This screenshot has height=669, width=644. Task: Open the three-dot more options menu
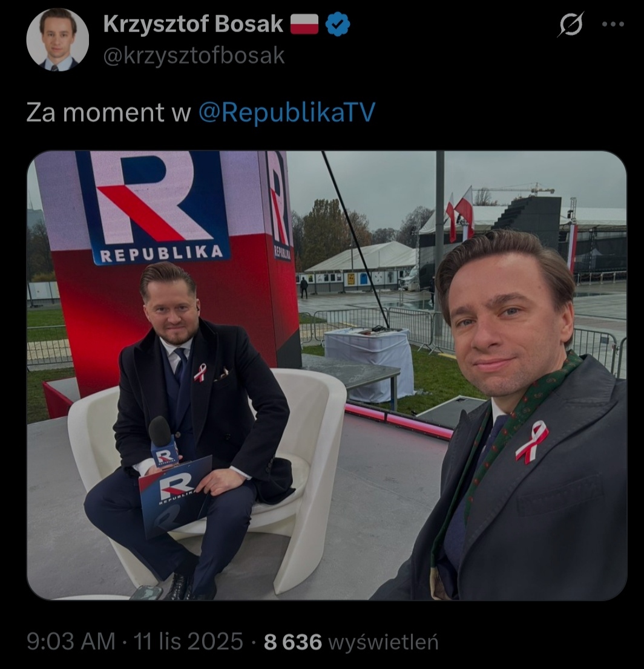tap(613, 24)
